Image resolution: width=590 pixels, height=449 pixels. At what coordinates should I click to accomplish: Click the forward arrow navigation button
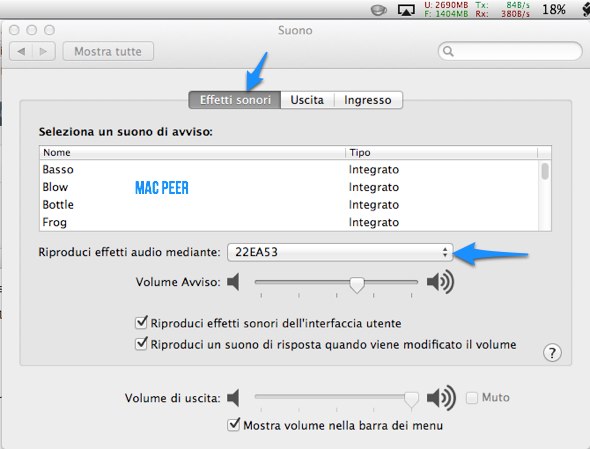(44, 51)
